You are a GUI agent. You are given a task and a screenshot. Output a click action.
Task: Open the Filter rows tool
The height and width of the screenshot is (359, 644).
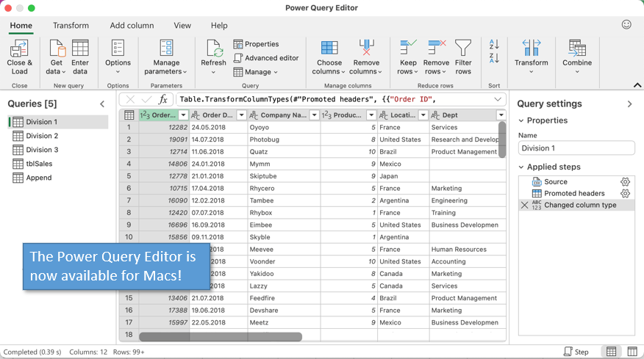(463, 49)
